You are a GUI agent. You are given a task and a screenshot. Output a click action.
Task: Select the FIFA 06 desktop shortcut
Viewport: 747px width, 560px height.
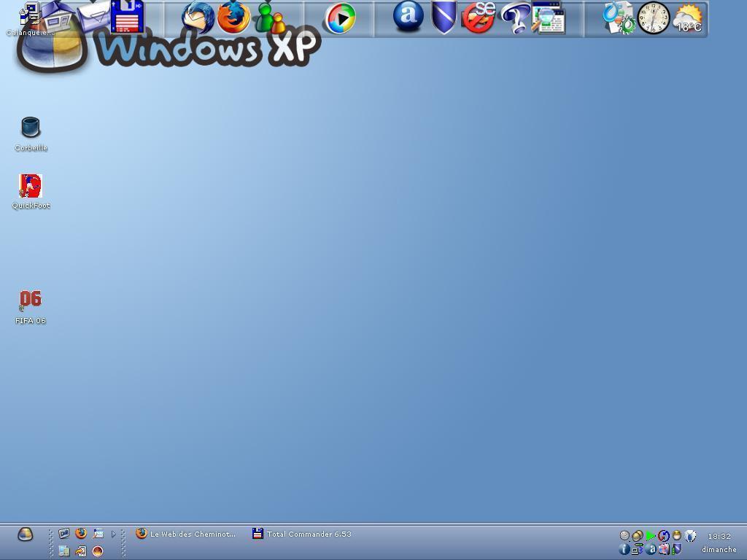[31, 300]
